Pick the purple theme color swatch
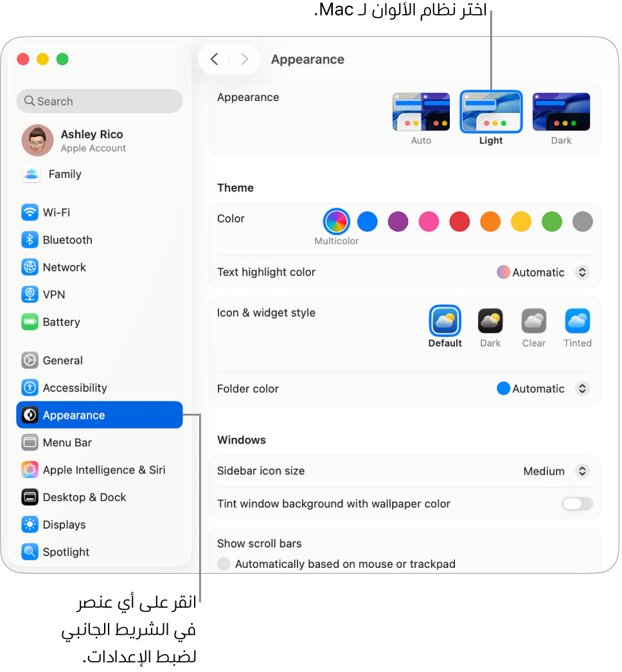 tap(399, 222)
